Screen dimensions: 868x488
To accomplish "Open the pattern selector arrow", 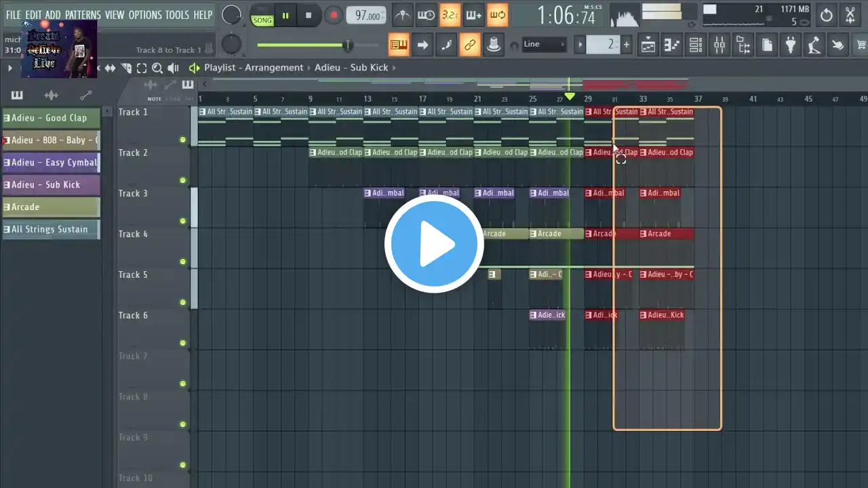I will tap(580, 45).
